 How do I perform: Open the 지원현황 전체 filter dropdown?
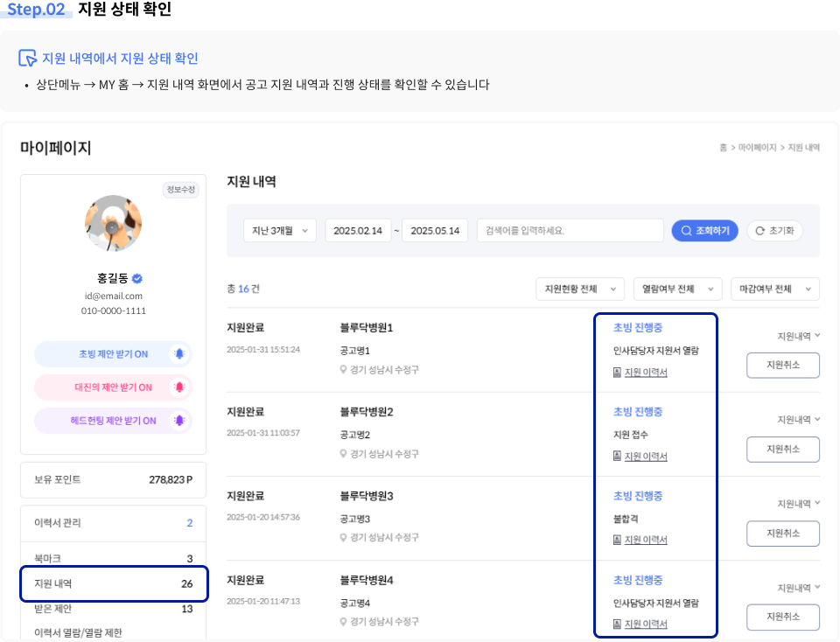coord(580,290)
